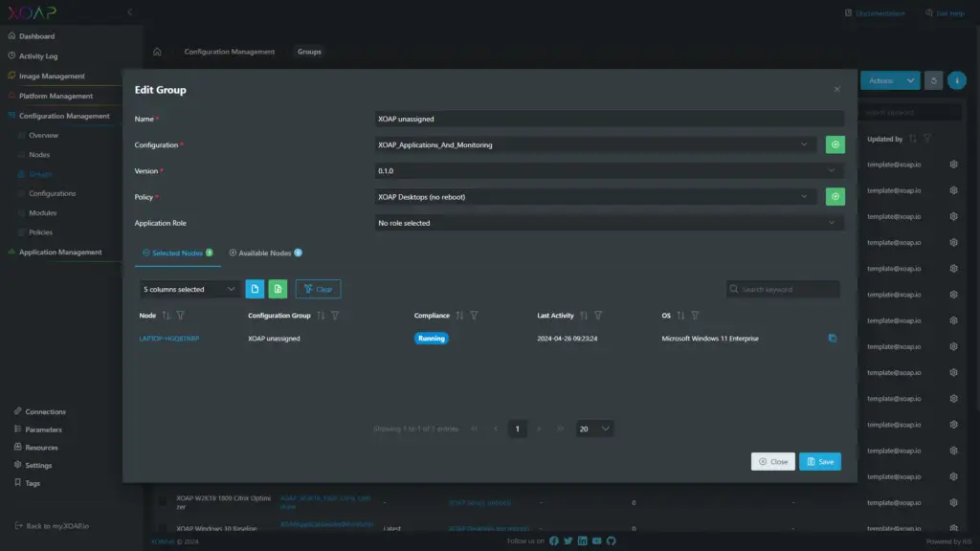Sort by Configuration Group column
This screenshot has height=551, width=980.
coord(321,316)
